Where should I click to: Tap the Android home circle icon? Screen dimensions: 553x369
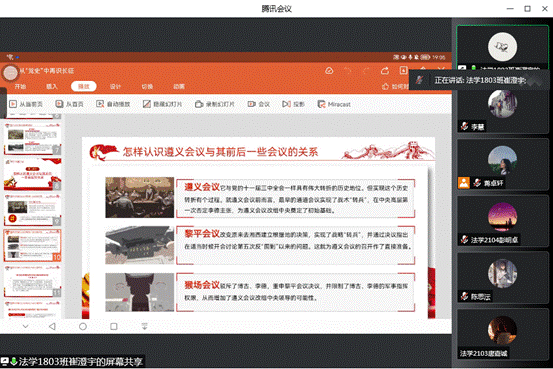[83, 326]
